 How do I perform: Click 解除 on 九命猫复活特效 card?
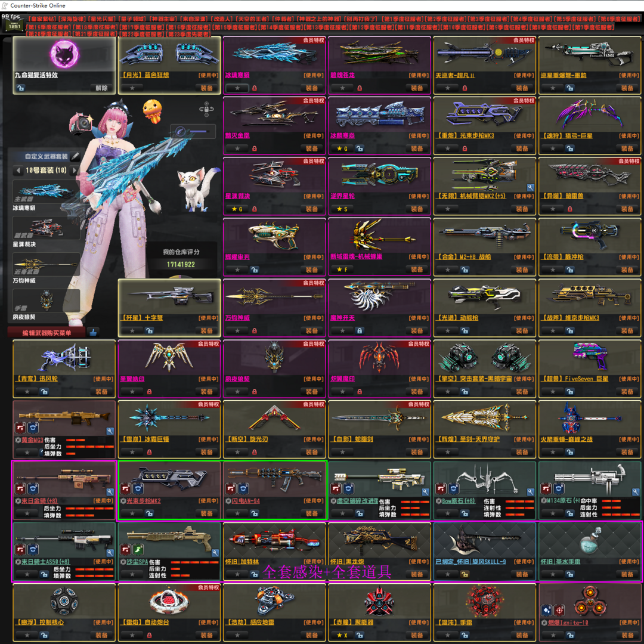[101, 88]
